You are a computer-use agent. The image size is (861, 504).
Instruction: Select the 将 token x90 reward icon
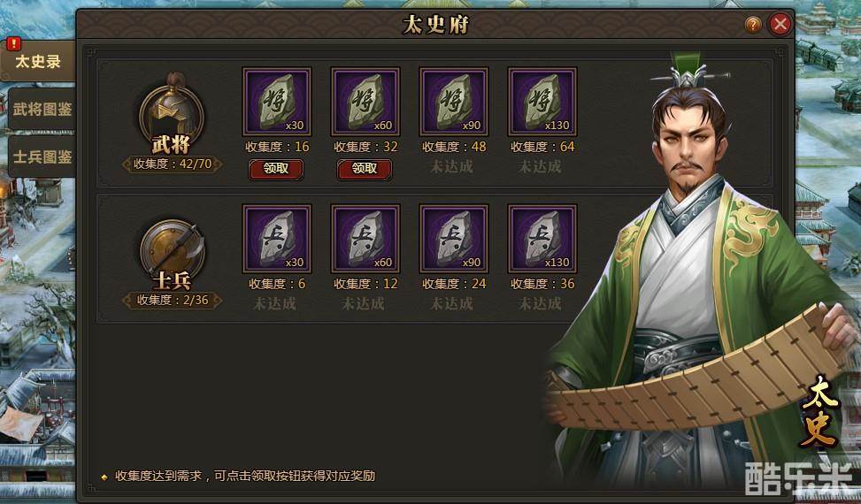coord(454,102)
